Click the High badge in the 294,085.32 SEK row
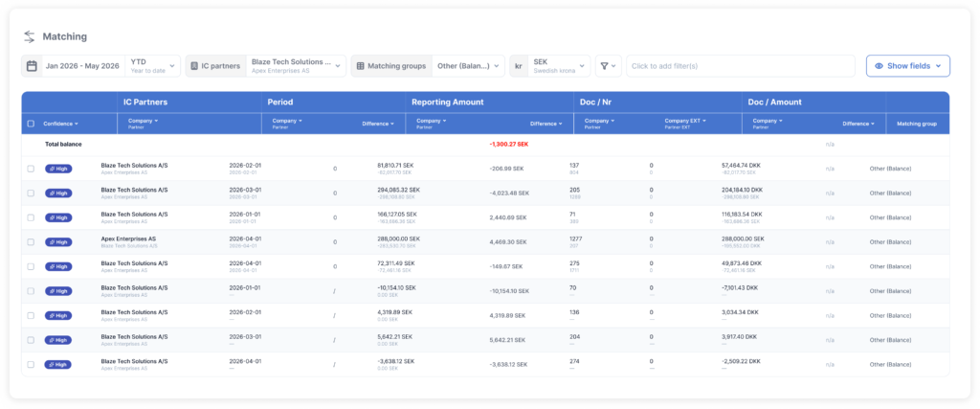980x409 pixels. click(58, 193)
